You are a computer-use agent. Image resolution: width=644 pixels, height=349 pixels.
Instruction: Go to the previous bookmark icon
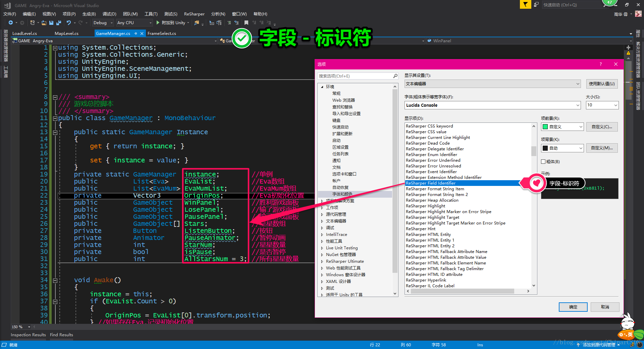(254, 22)
